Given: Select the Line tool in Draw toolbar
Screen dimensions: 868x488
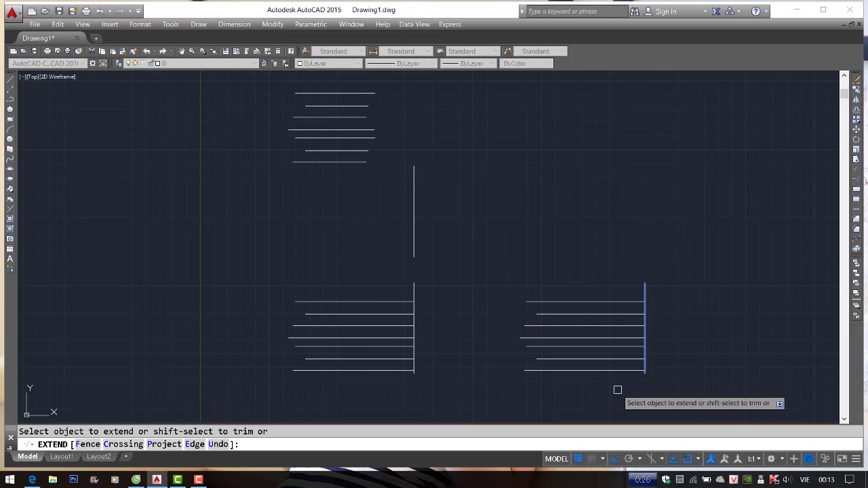Looking at the screenshot, I should (9, 79).
